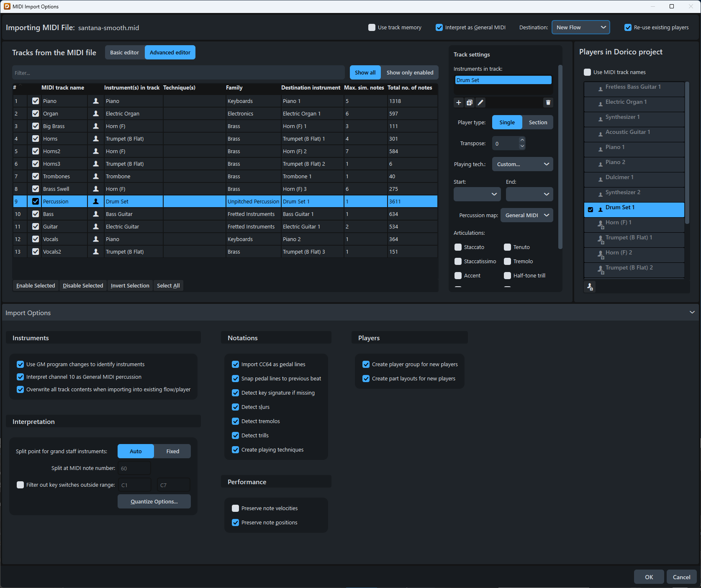Select Show only enabled tab
This screenshot has height=588, width=701.
point(410,72)
